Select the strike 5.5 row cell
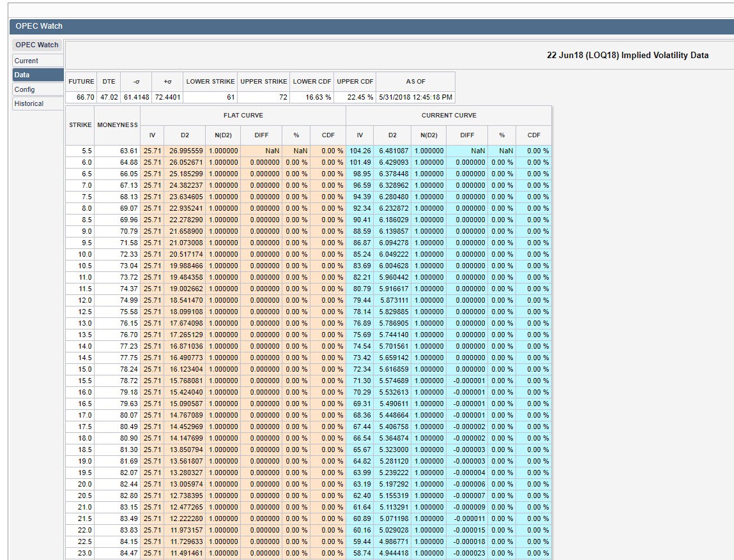 click(80, 151)
